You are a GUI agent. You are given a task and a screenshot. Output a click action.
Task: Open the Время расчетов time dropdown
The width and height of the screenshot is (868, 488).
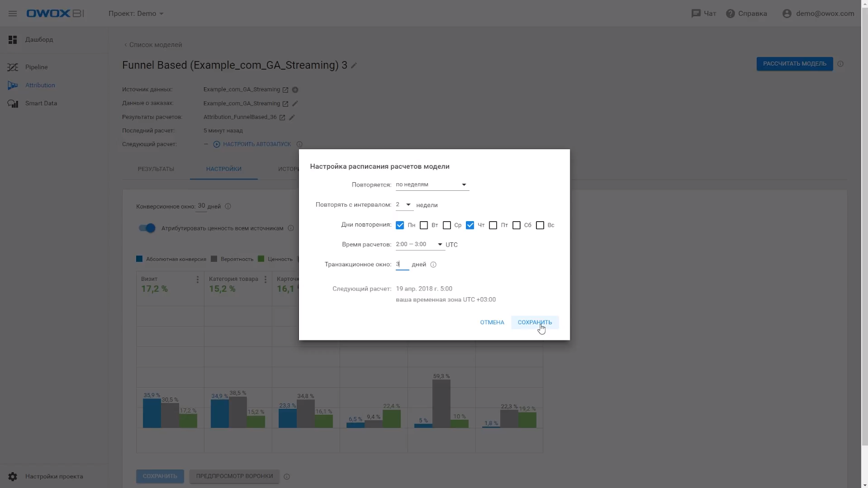[x=419, y=245]
